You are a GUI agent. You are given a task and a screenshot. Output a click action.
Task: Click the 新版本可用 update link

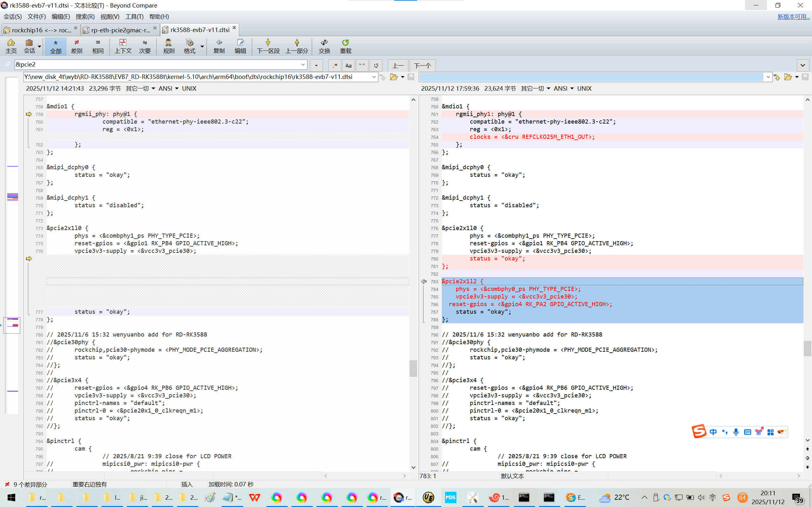pyautogui.click(x=793, y=16)
